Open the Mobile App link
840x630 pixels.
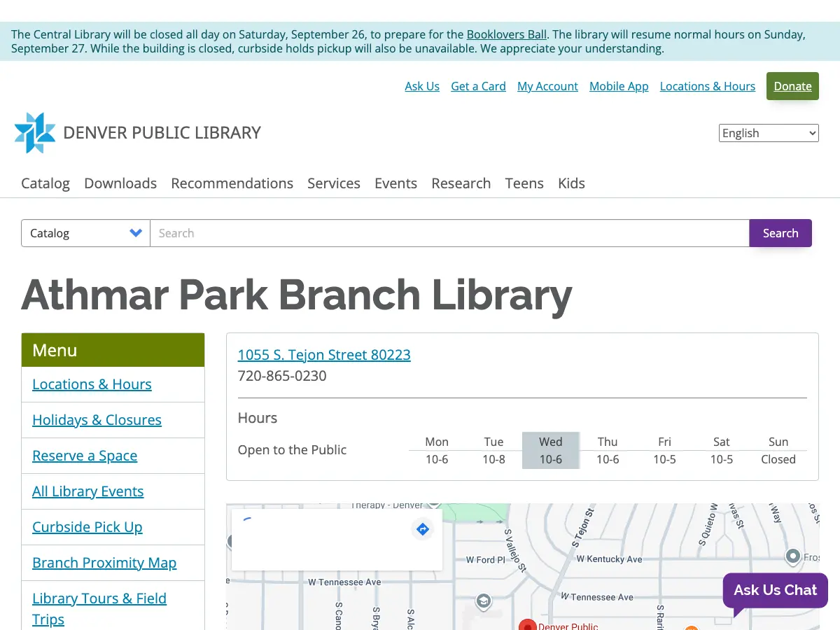click(619, 86)
